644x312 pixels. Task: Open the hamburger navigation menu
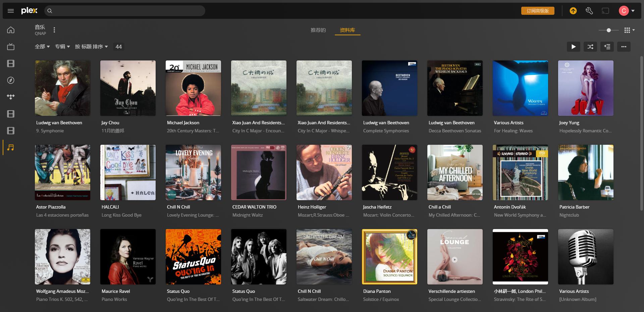tap(11, 11)
